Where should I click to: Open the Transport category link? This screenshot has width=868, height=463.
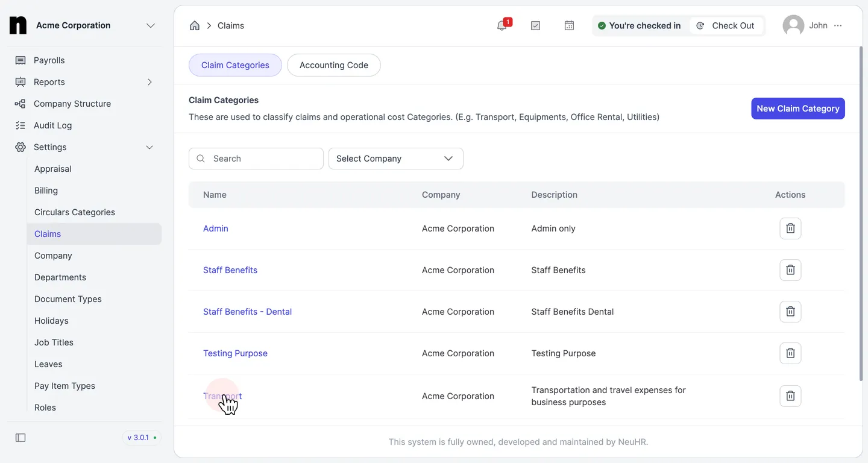click(222, 396)
